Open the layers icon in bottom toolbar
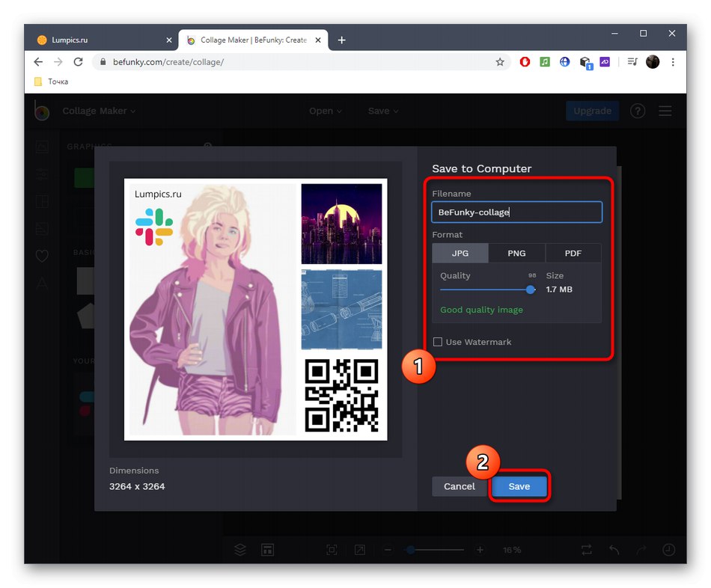Image resolution: width=711 pixels, height=588 pixels. pos(240,550)
